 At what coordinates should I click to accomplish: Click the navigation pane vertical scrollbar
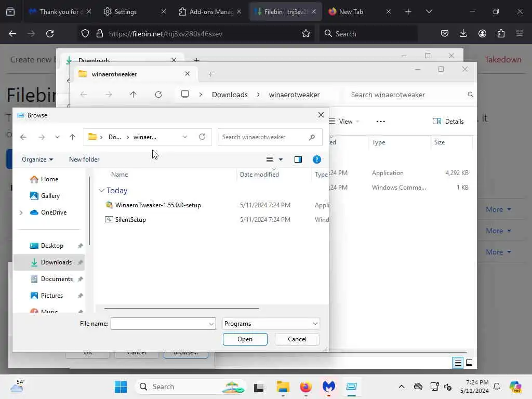point(89,210)
